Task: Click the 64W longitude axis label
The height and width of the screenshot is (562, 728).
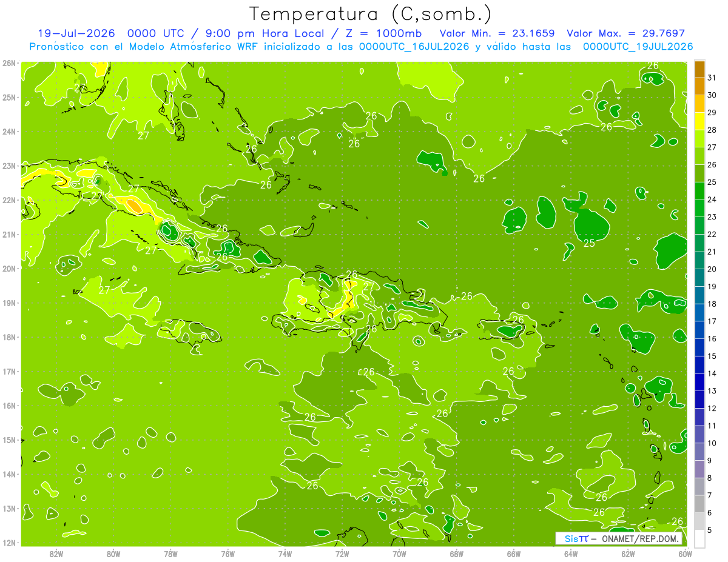Action: click(x=571, y=554)
